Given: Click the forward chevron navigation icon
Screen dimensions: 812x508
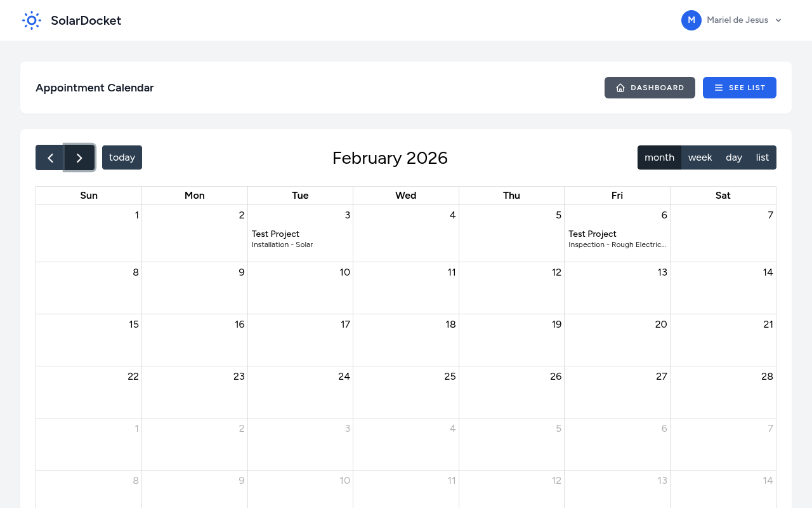Looking at the screenshot, I should coord(80,157).
